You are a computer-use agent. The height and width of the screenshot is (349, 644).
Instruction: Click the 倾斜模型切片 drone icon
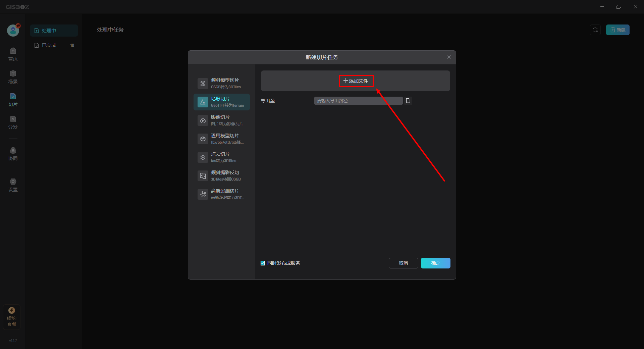click(x=203, y=84)
